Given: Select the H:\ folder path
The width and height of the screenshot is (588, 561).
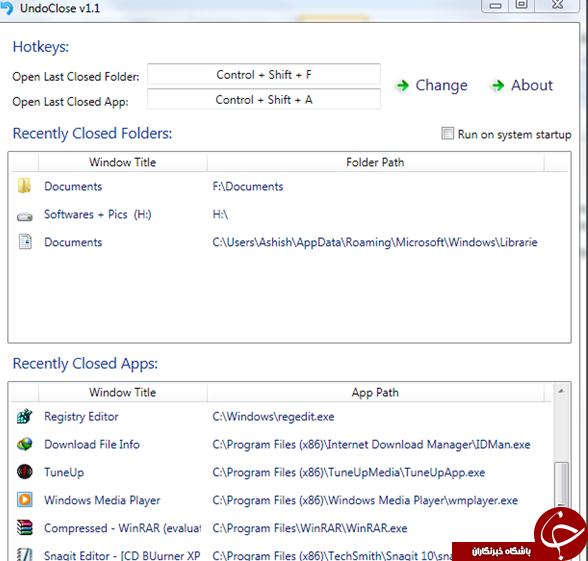Looking at the screenshot, I should tap(220, 214).
